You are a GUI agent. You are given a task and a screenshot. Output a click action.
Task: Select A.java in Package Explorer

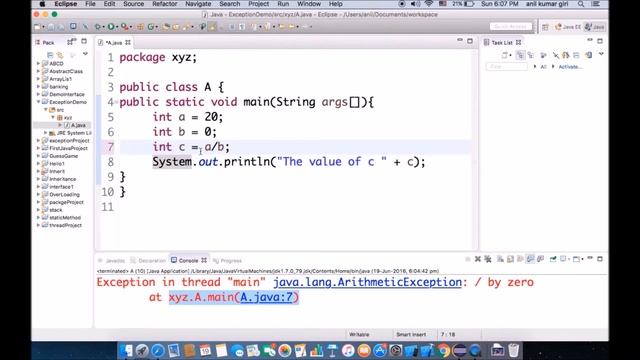[75, 125]
